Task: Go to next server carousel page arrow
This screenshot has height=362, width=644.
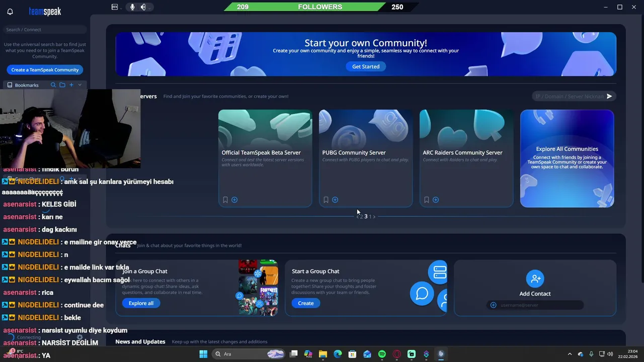Action: coord(374,217)
